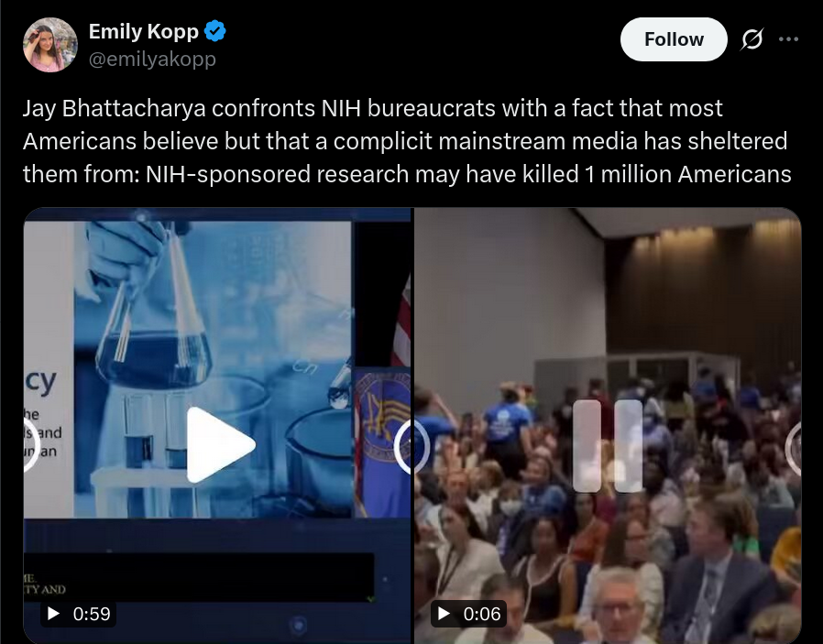Follow Emily Kopp

tap(674, 39)
